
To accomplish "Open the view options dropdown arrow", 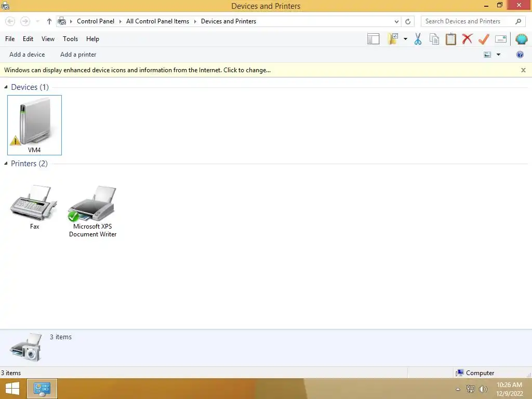I will tap(498, 55).
